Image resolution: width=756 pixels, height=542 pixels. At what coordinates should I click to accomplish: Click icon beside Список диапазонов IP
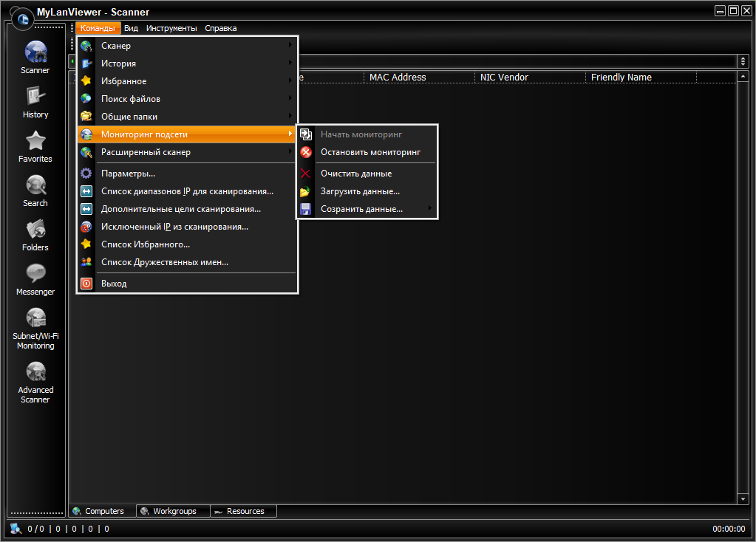tap(86, 191)
